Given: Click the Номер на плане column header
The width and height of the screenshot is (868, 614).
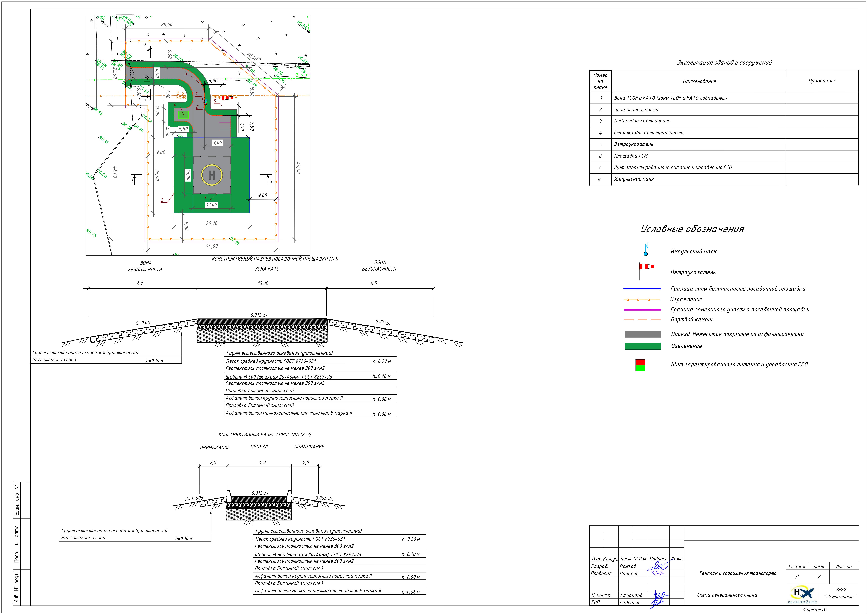Looking at the screenshot, I should coord(600,81).
